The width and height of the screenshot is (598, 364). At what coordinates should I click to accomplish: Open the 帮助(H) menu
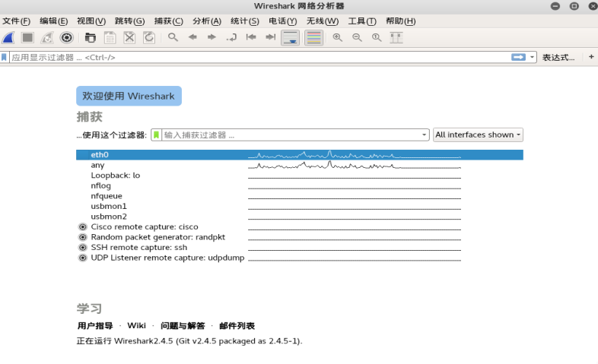[400, 21]
